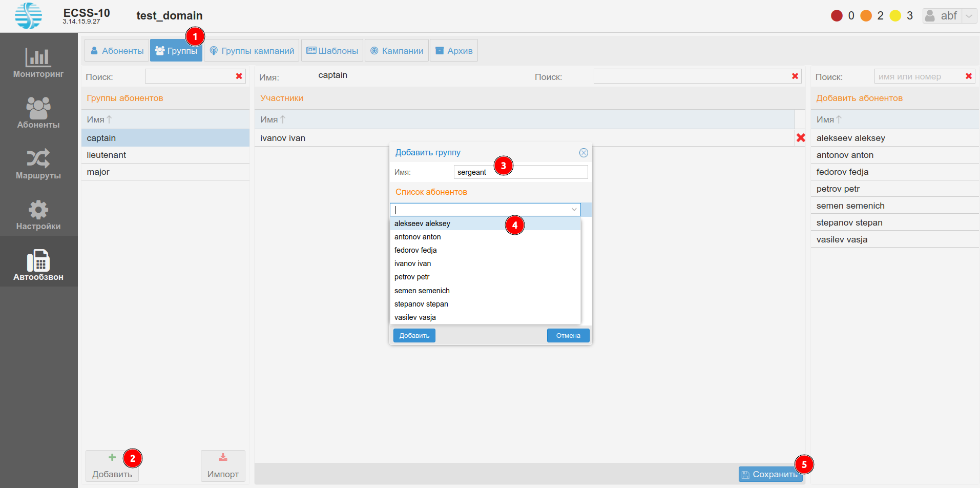Close the Добавить группу dialog
This screenshot has width=980, height=488.
click(583, 153)
